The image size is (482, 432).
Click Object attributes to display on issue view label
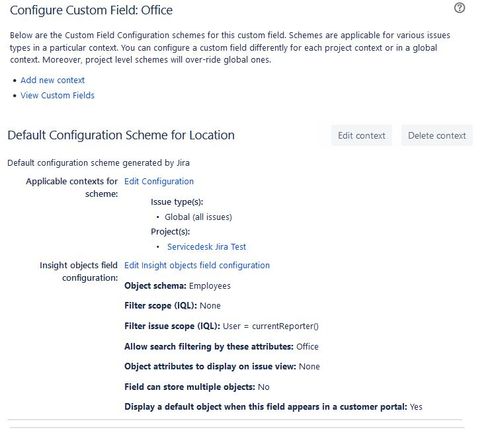click(210, 367)
